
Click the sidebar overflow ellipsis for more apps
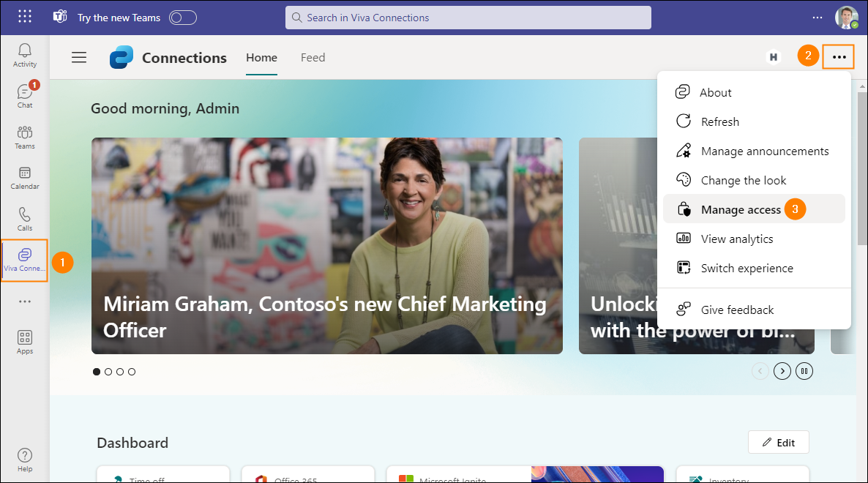(24, 301)
